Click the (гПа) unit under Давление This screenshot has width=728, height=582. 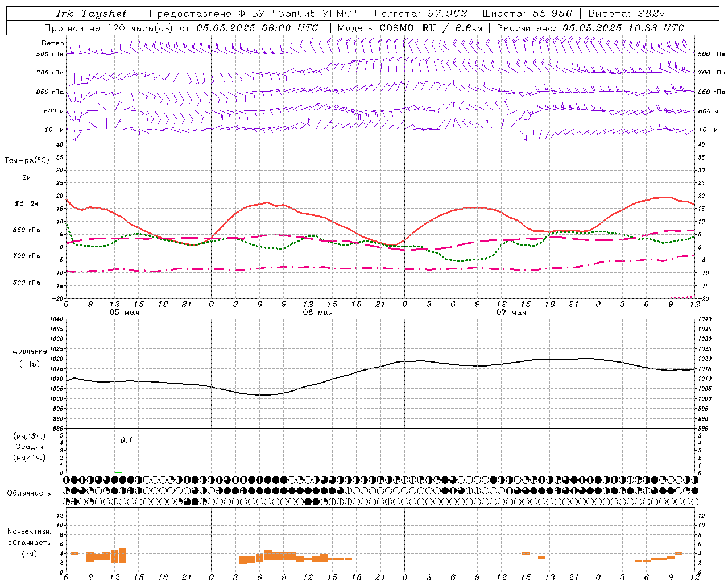tap(30, 364)
